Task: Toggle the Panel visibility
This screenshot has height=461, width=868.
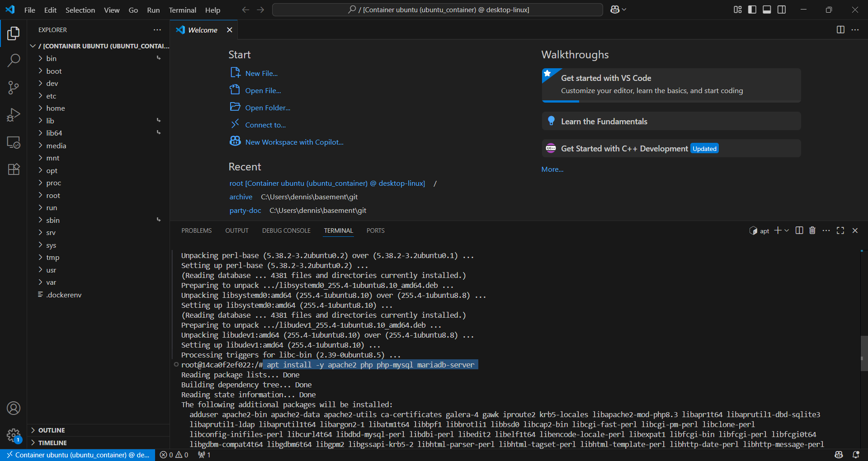Action: pyautogui.click(x=766, y=9)
